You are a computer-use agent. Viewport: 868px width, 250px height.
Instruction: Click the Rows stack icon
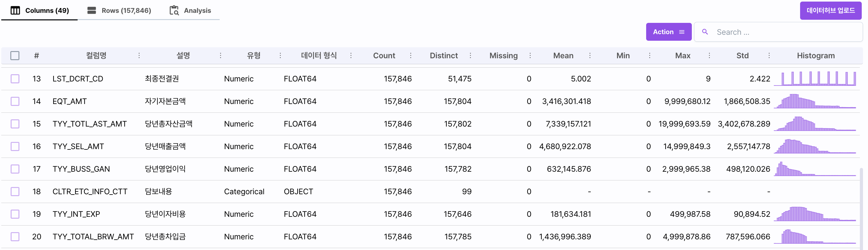click(92, 10)
